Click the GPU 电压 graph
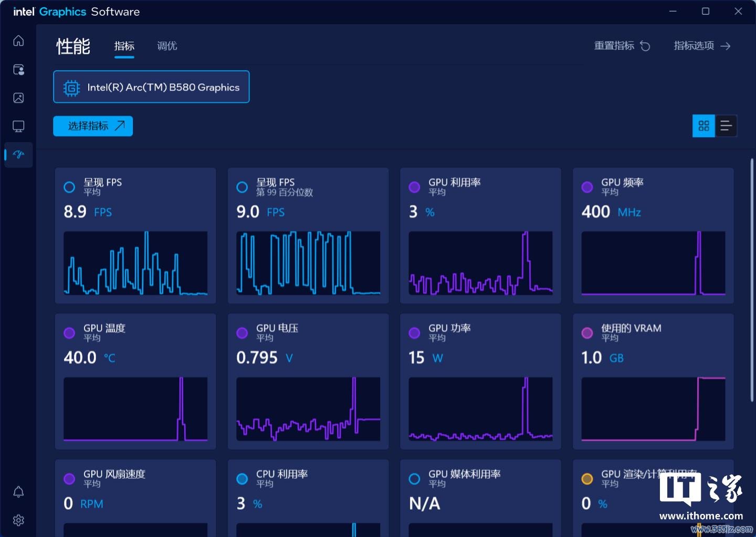The image size is (756, 537). 308,409
